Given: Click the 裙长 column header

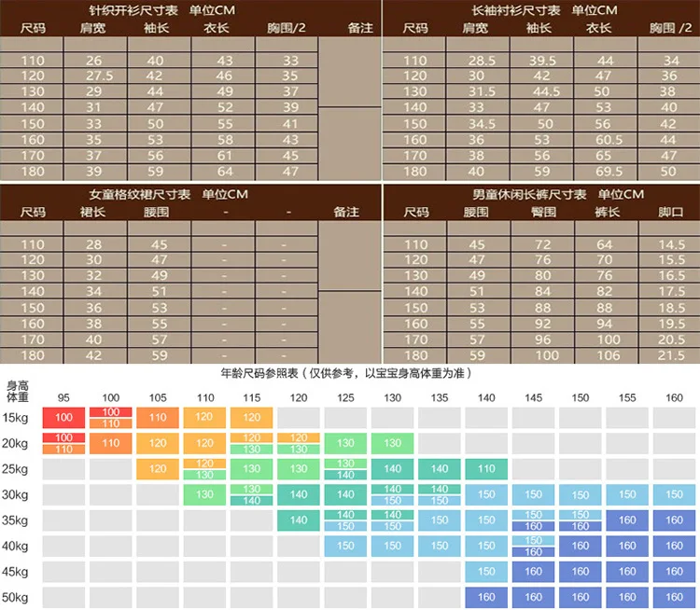Looking at the screenshot, I should [x=92, y=212].
